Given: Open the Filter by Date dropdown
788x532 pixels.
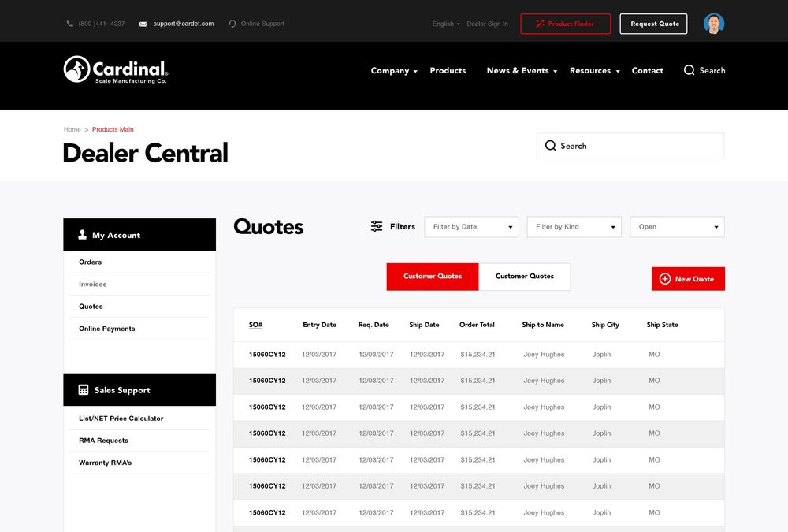Looking at the screenshot, I should tap(471, 227).
